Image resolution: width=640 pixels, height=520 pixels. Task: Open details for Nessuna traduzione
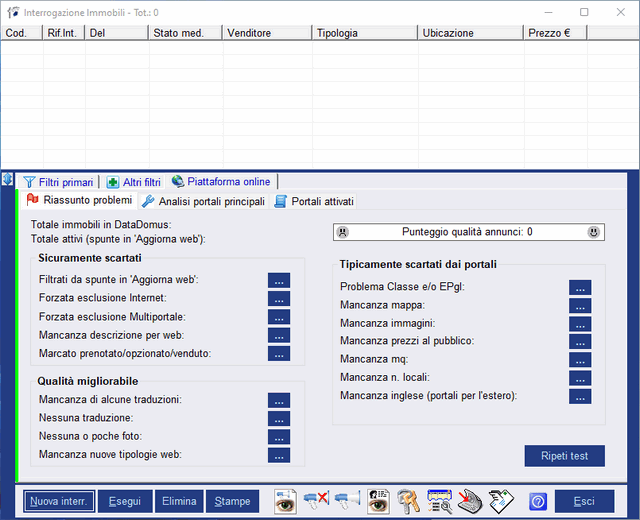(279, 419)
